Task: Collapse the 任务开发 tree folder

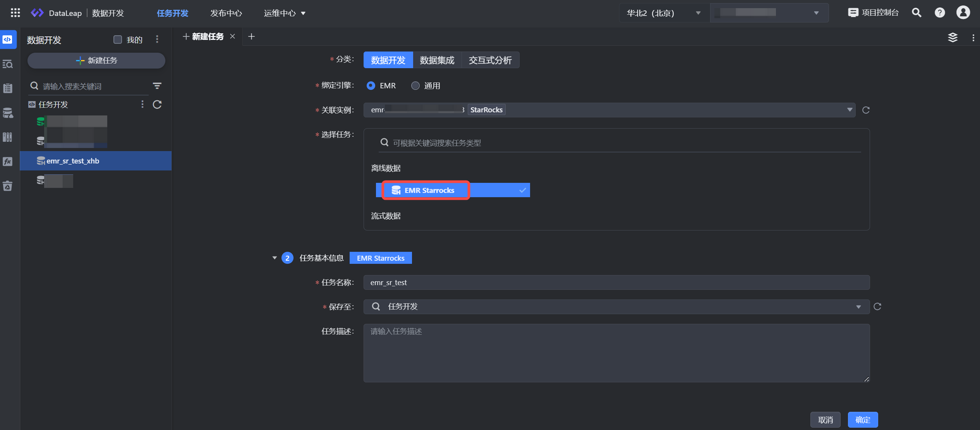Action: (32, 104)
